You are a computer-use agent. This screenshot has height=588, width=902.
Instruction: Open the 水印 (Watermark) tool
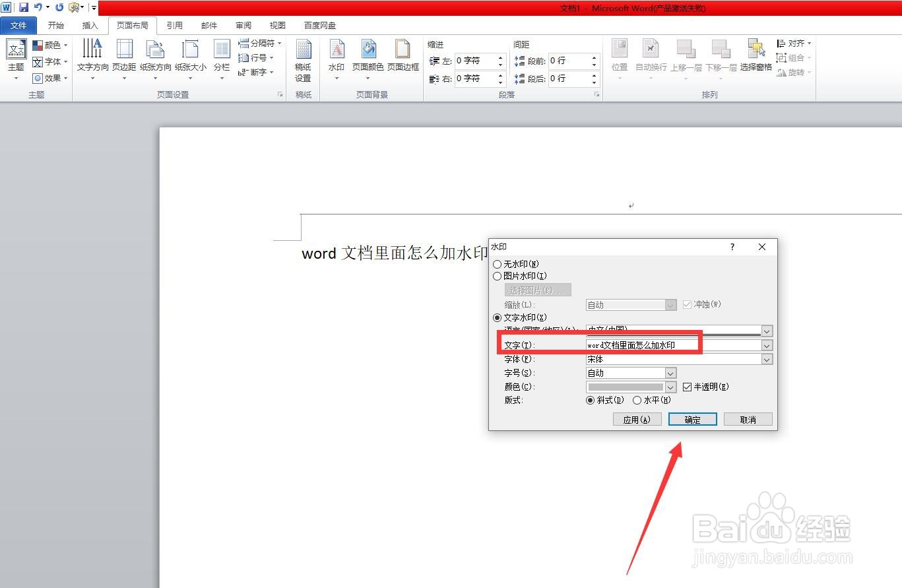click(x=336, y=58)
